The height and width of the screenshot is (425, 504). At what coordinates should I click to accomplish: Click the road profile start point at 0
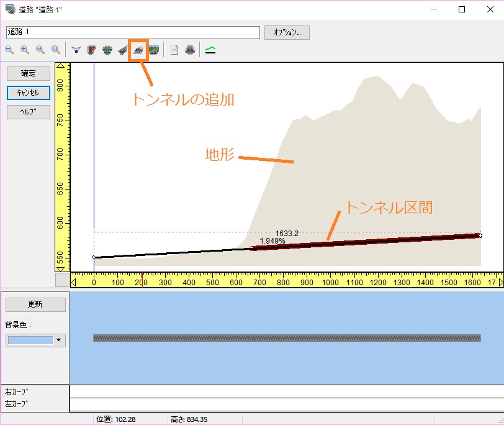pyautogui.click(x=94, y=257)
